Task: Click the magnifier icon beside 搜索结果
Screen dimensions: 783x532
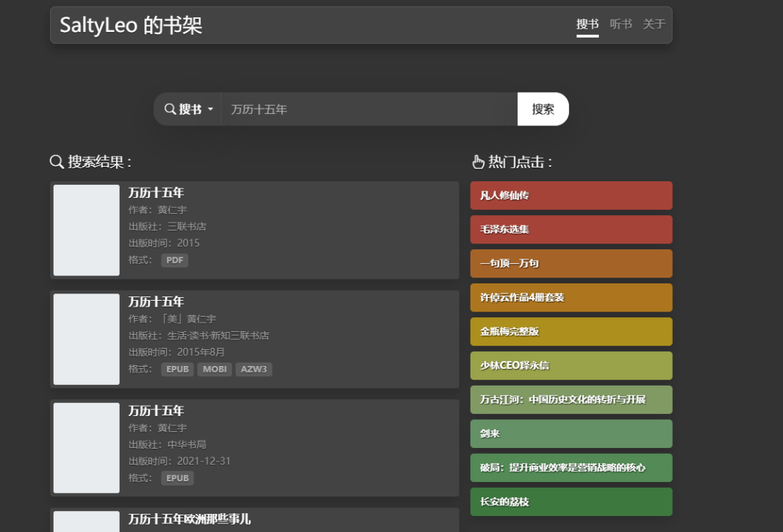Action: [x=57, y=162]
